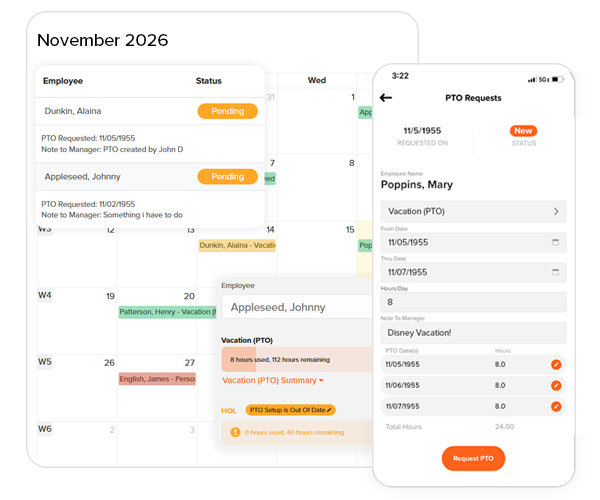This screenshot has width=600, height=500.
Task: Open the Vacation (PTO) type selector
Action: pyautogui.click(x=473, y=212)
